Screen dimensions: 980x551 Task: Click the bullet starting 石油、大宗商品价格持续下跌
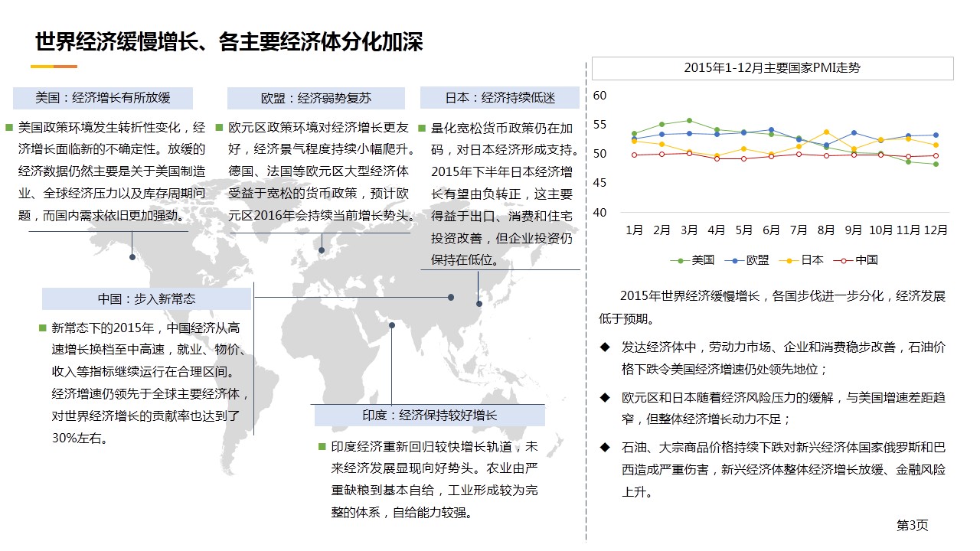(783, 469)
